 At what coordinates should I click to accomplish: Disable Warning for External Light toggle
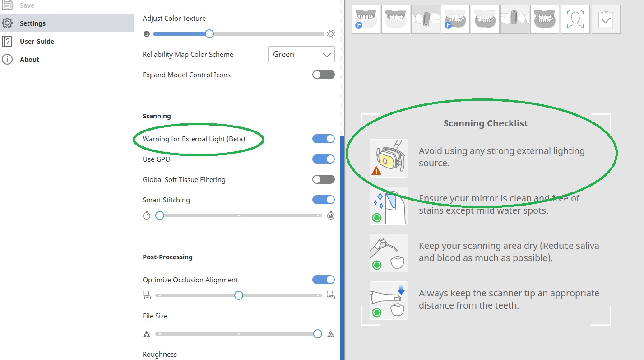[324, 139]
